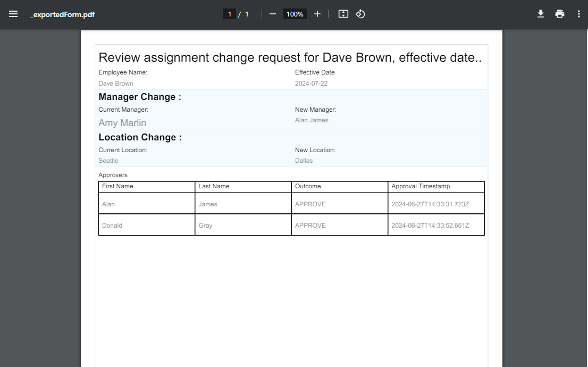
Task: Click the current page number field
Action: pyautogui.click(x=230, y=14)
